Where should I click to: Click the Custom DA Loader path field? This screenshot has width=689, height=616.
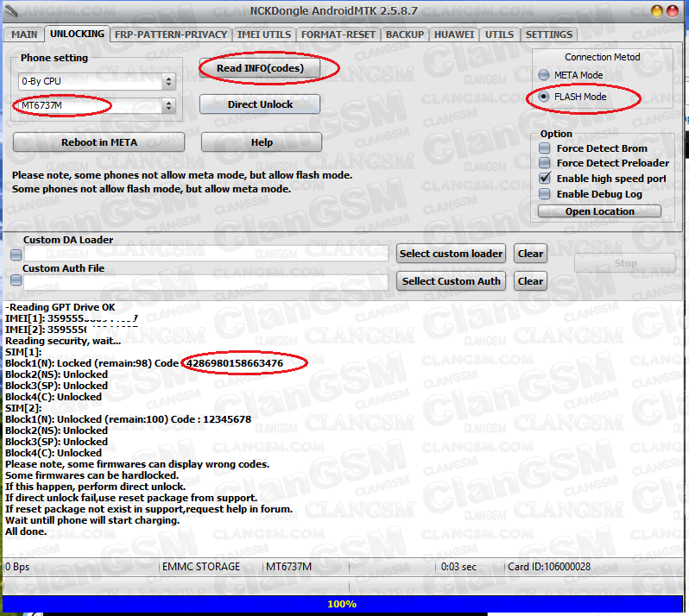click(x=206, y=254)
